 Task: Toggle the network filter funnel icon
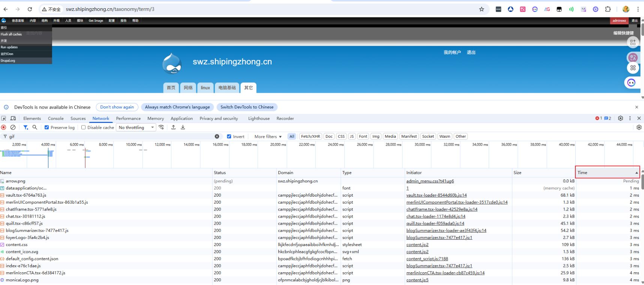coord(26,127)
